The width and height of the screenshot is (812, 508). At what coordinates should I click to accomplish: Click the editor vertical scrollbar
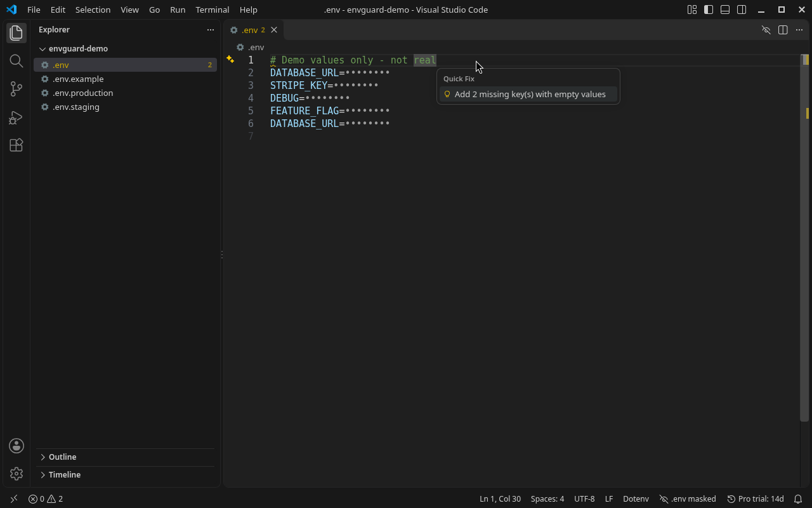coord(804,238)
